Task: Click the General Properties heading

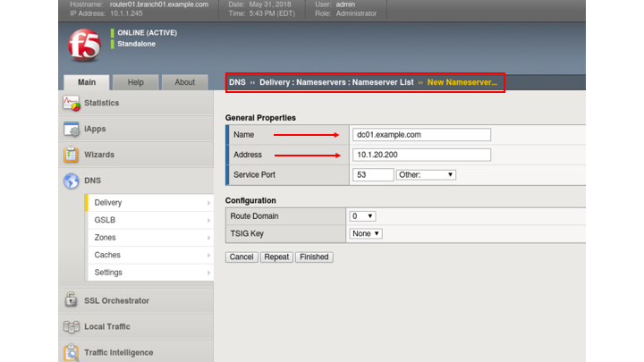Action: pyautogui.click(x=260, y=118)
